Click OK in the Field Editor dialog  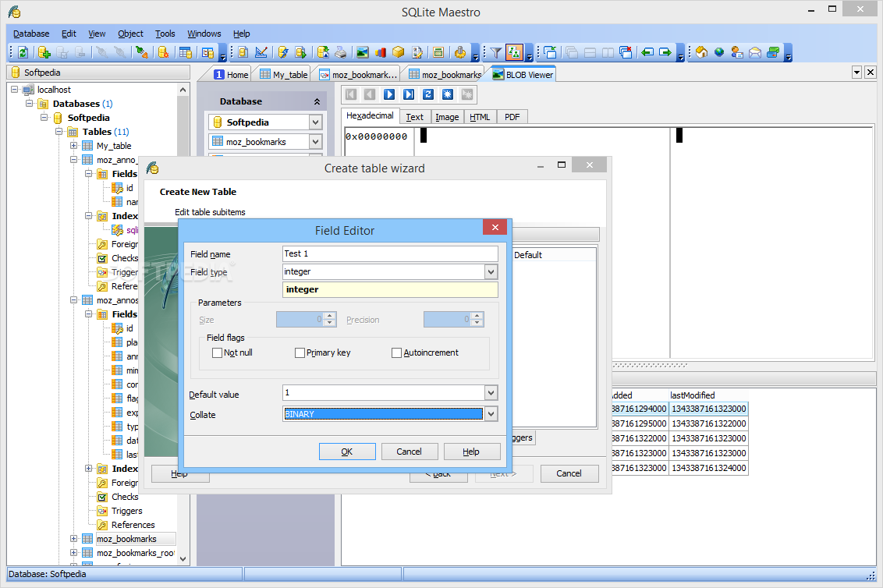[347, 452]
